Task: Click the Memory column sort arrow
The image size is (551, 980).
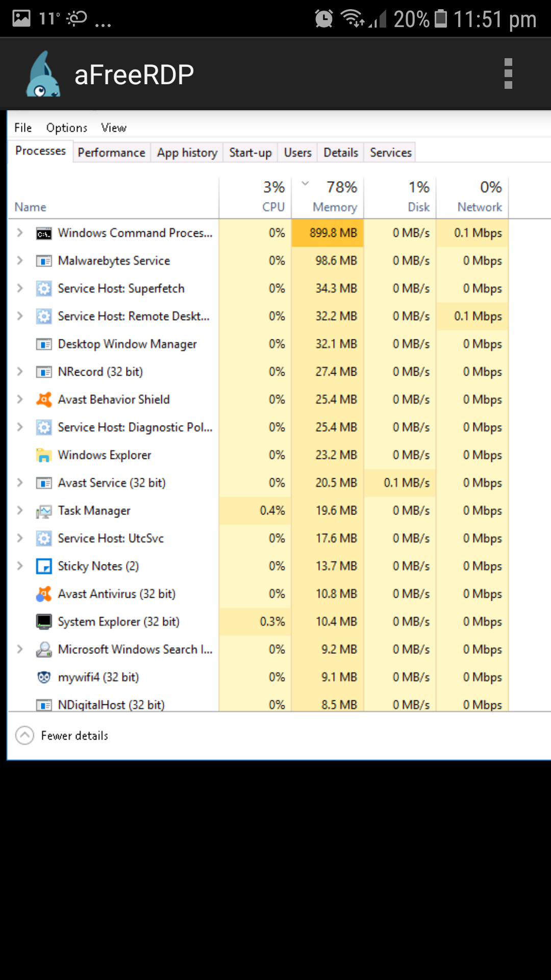Action: click(305, 182)
